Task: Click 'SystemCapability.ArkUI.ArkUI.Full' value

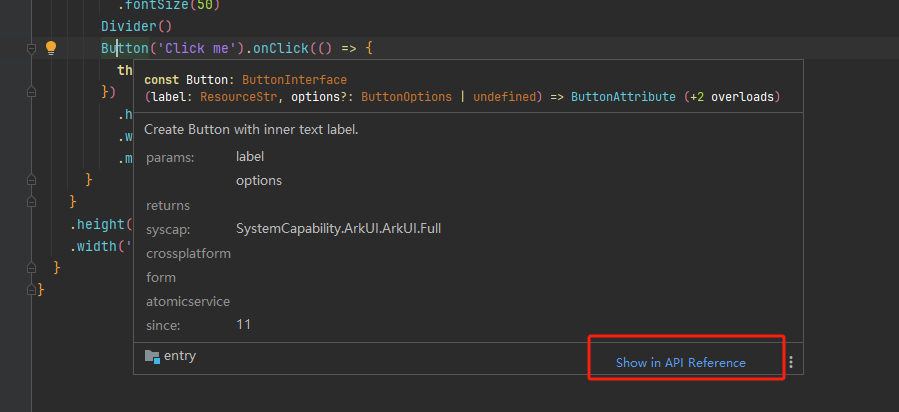Action: [x=338, y=229]
